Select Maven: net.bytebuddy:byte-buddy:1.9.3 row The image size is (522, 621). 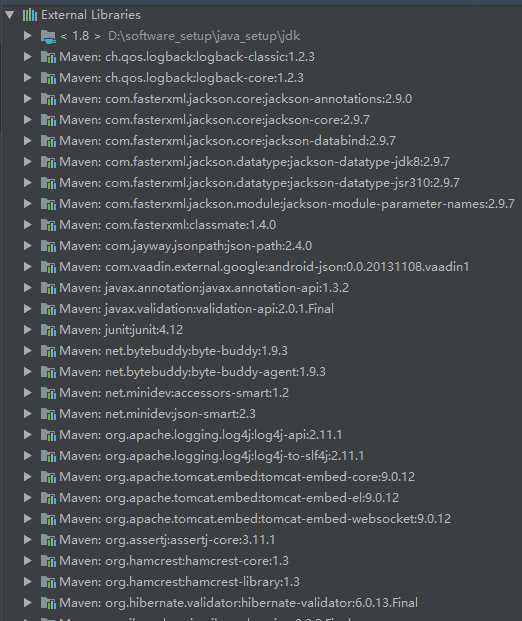173,351
